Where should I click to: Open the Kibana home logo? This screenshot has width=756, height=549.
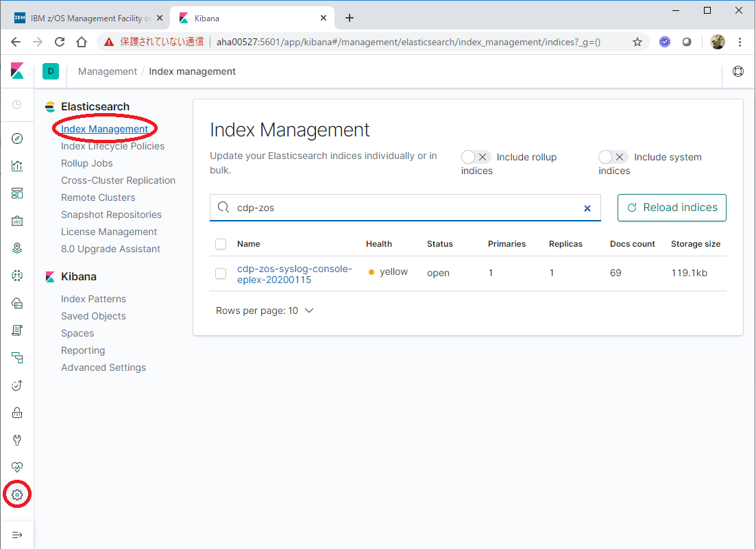pyautogui.click(x=17, y=71)
